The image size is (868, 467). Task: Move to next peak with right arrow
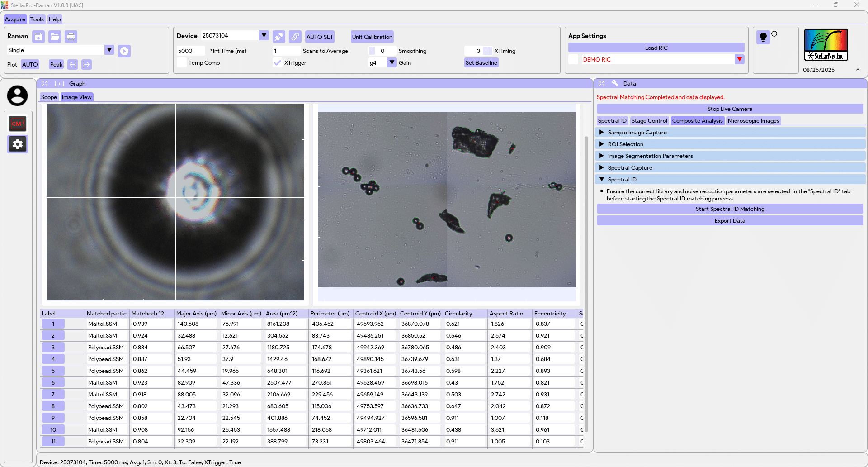click(86, 65)
